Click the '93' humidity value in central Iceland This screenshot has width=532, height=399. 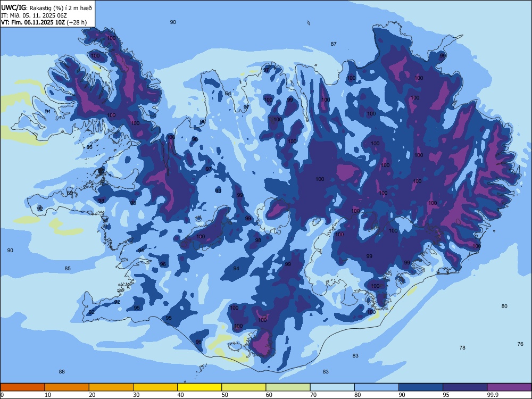[x=218, y=191]
